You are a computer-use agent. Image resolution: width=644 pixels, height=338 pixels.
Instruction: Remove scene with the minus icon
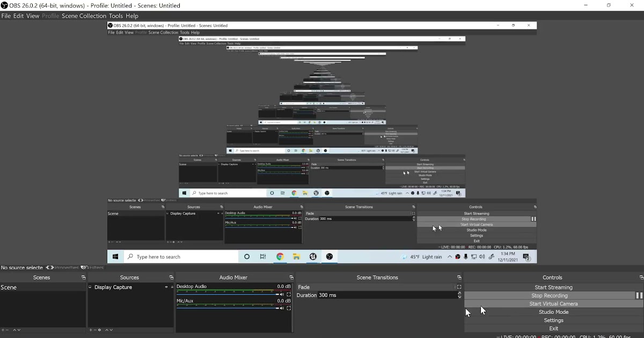[8, 330]
